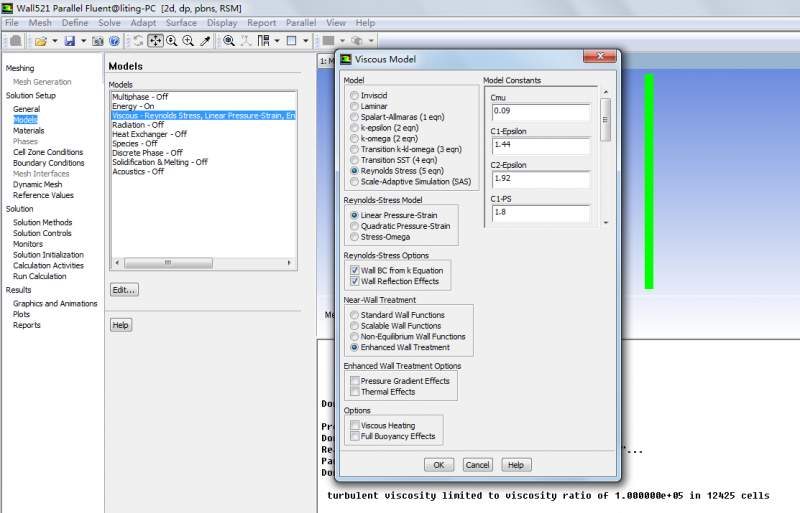Click Help in Viscous Model dialog

click(516, 465)
